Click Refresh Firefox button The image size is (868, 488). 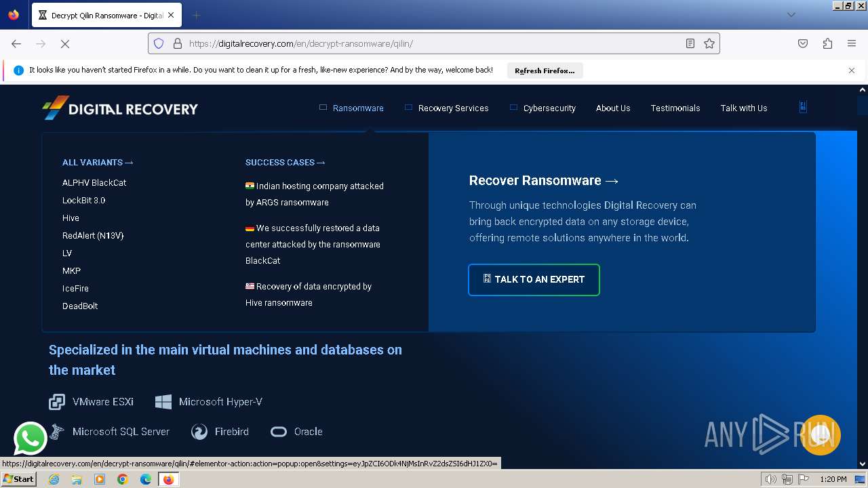click(x=545, y=70)
